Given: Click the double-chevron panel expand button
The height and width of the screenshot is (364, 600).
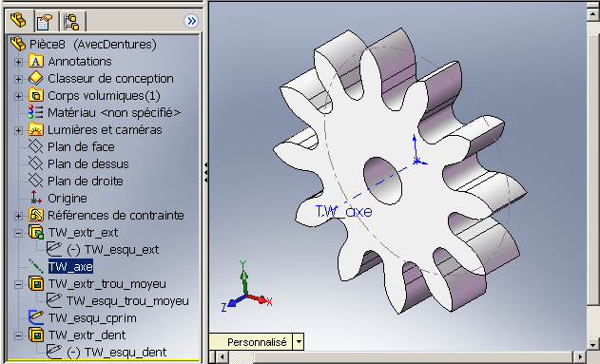Looking at the screenshot, I should 190,21.
